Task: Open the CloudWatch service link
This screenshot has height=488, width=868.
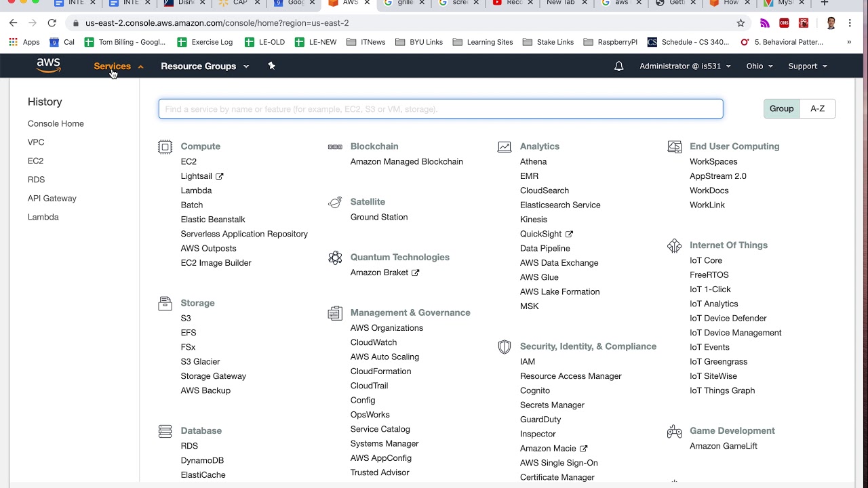Action: pyautogui.click(x=374, y=342)
